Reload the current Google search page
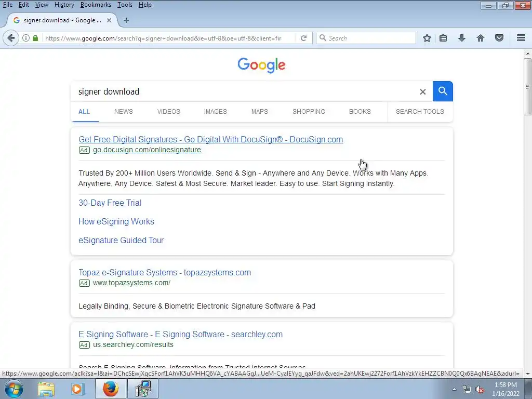This screenshot has height=399, width=532. tap(303, 38)
